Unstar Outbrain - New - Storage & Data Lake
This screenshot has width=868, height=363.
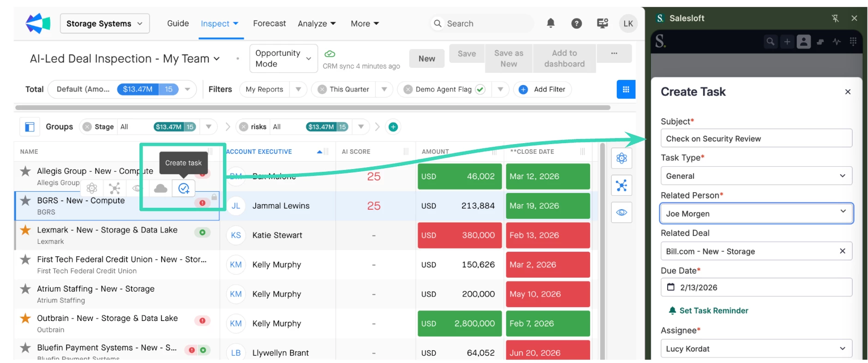tap(25, 318)
